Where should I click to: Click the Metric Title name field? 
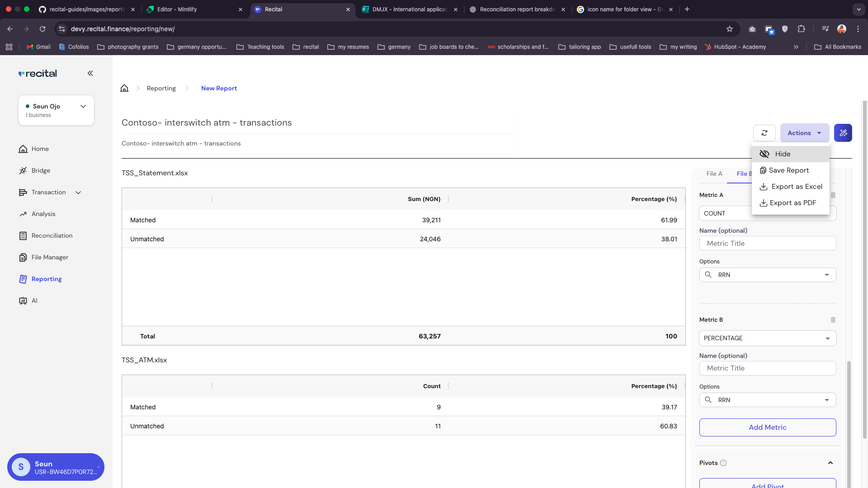[x=767, y=243]
